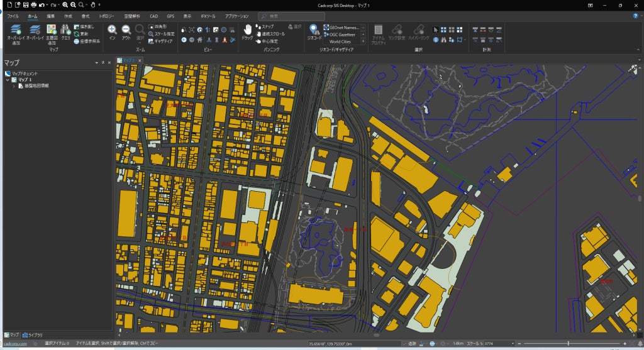The image size is (644, 350).
Task: Open the Query (クエリ) binoculars tool
Action: (x=65, y=30)
